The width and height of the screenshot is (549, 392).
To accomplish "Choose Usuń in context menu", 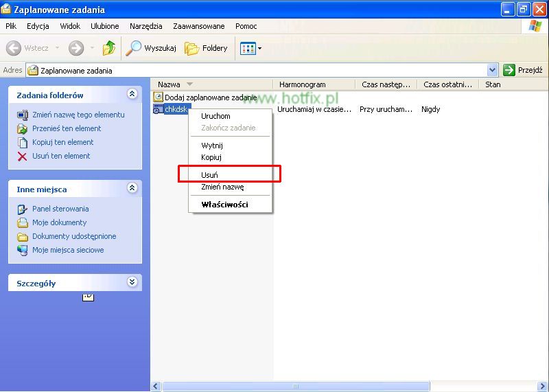I will 209,175.
